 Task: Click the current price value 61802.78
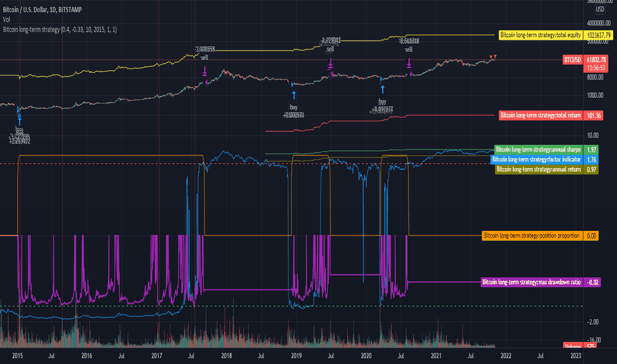596,60
